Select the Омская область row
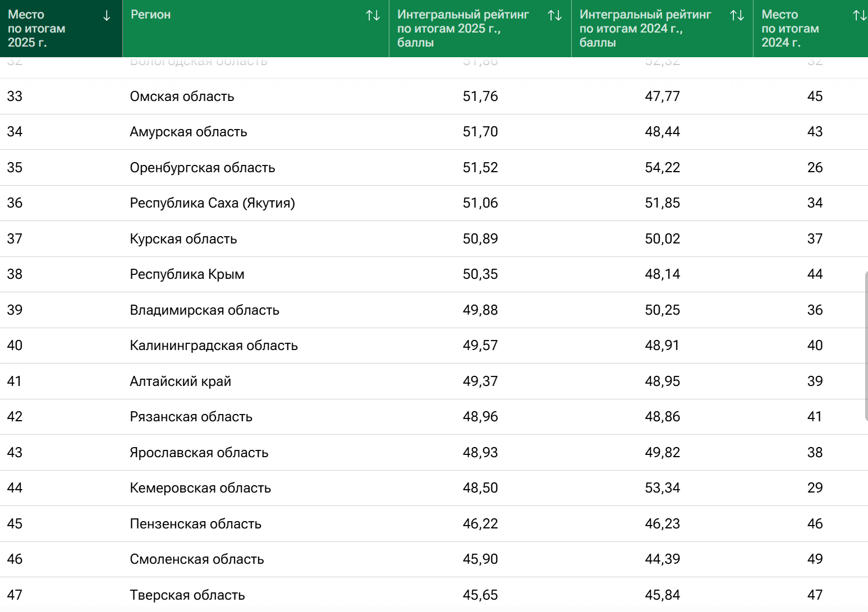868x612 pixels. pyautogui.click(x=434, y=96)
